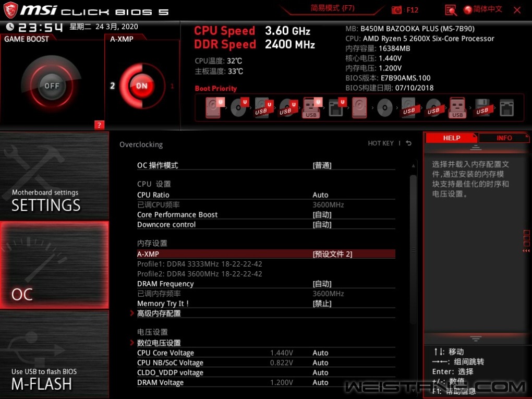Viewport: 532px width, 399px height.
Task: Open the DRAM Voltage setting
Action: 266,382
